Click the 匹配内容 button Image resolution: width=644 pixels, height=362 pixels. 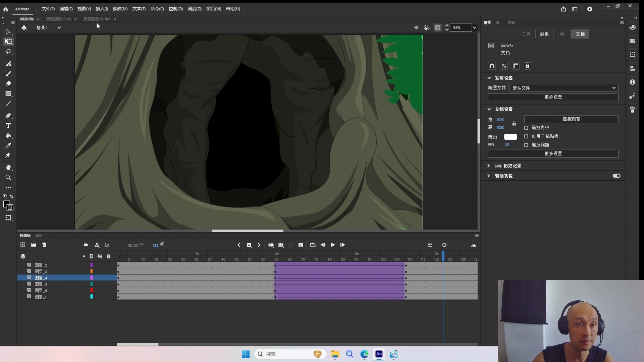pos(571,119)
